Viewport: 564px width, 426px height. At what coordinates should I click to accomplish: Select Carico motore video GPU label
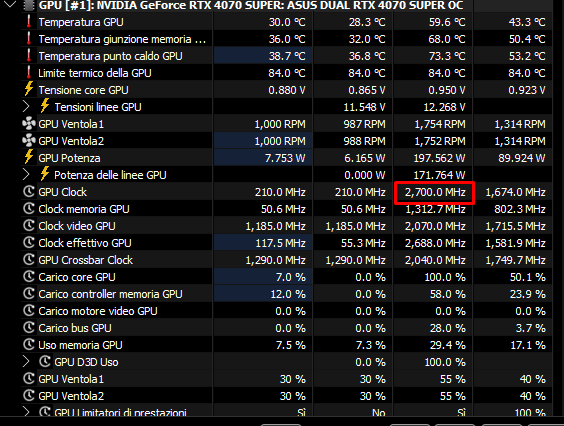[98, 311]
